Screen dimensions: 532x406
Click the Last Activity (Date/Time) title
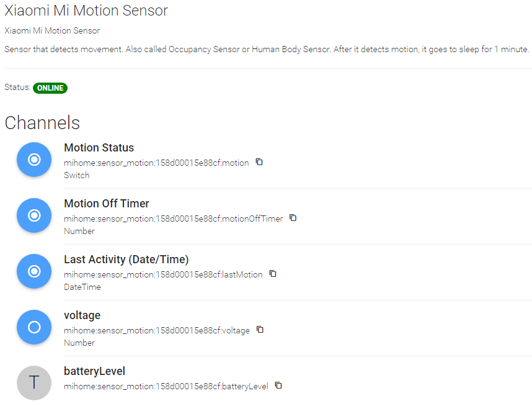(126, 259)
